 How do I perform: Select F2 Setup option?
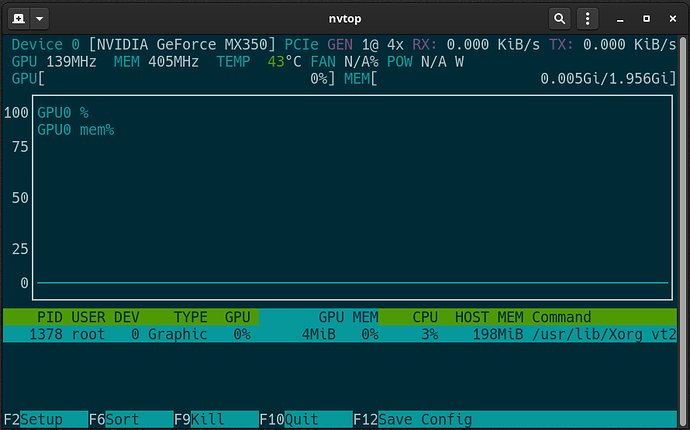coord(46,419)
